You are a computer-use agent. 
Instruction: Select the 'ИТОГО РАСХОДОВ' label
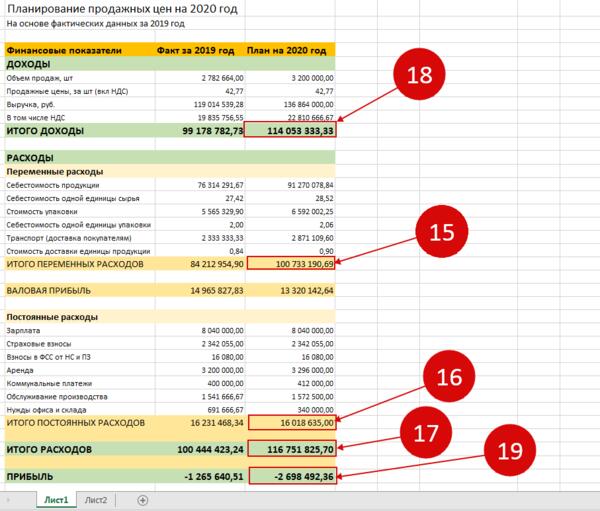49,449
